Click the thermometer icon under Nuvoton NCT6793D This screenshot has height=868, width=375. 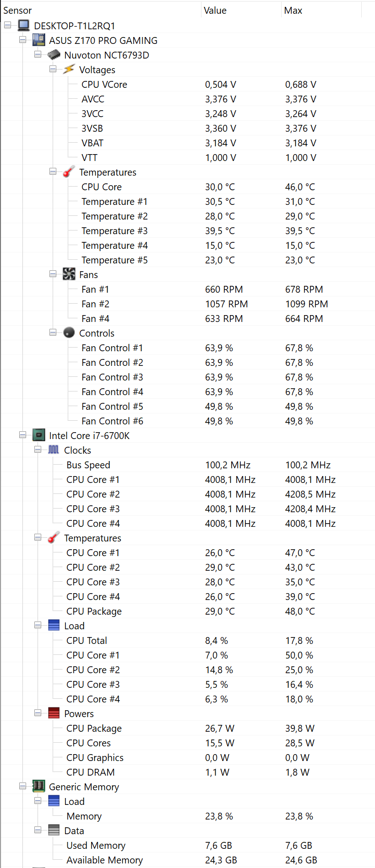(x=69, y=172)
